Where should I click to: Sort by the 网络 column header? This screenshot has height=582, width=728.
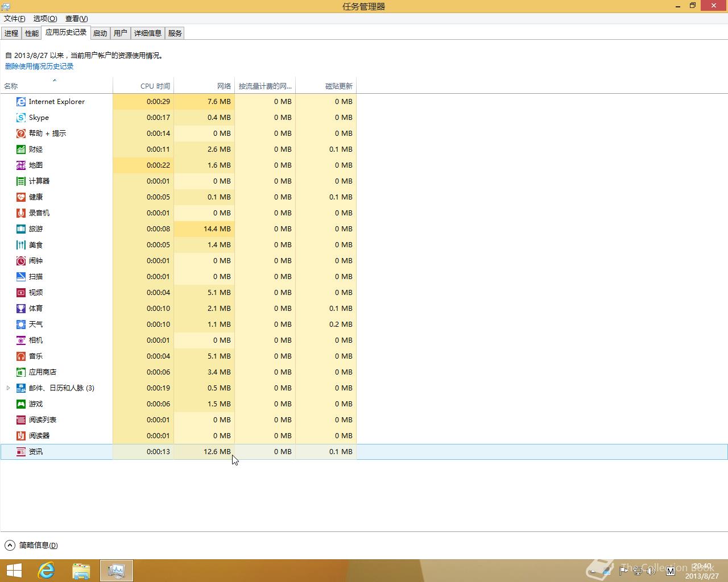204,86
